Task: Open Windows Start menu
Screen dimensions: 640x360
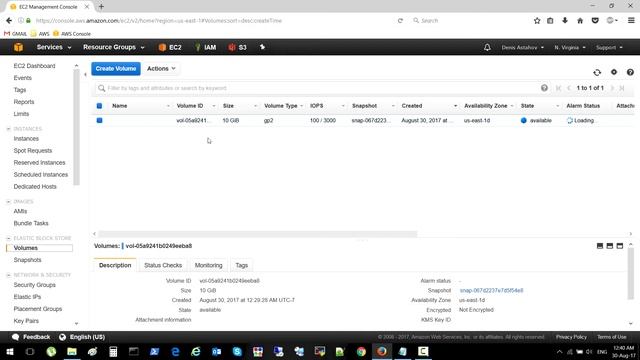Action: [x=10, y=351]
